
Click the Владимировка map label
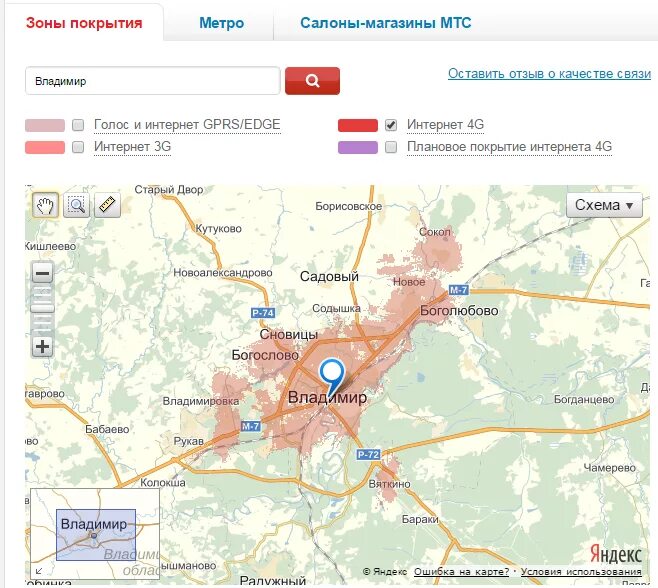click(201, 401)
